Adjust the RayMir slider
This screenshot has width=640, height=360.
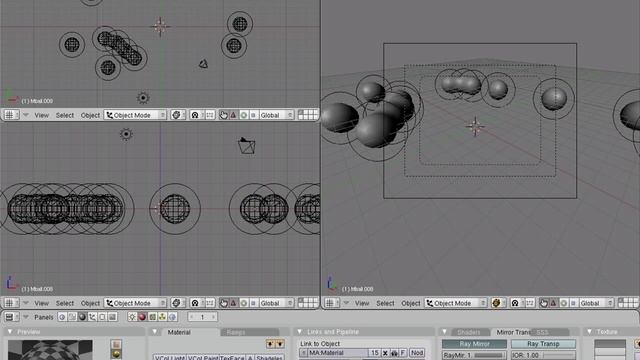tap(474, 356)
